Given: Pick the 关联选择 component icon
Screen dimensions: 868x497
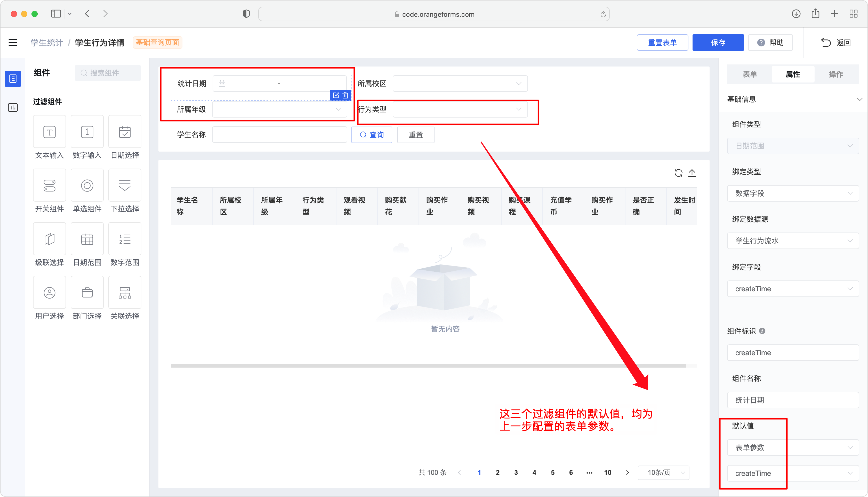Looking at the screenshot, I should (125, 293).
